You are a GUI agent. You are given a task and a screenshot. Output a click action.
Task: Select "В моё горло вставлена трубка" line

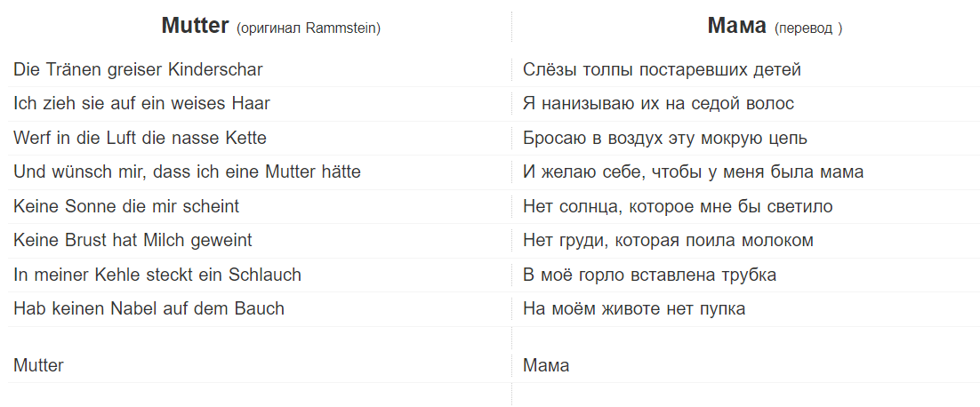(x=649, y=275)
